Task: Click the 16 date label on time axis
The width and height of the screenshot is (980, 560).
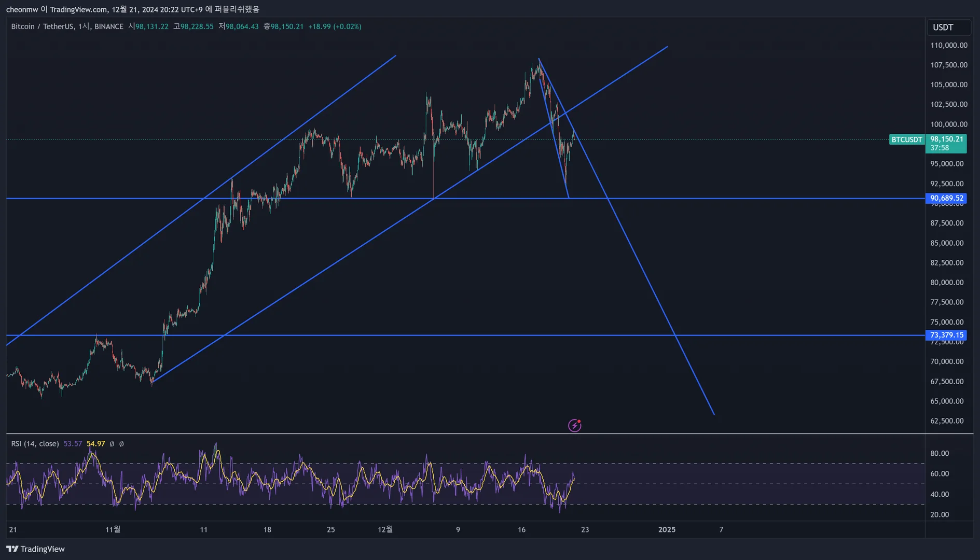Action: pos(521,529)
